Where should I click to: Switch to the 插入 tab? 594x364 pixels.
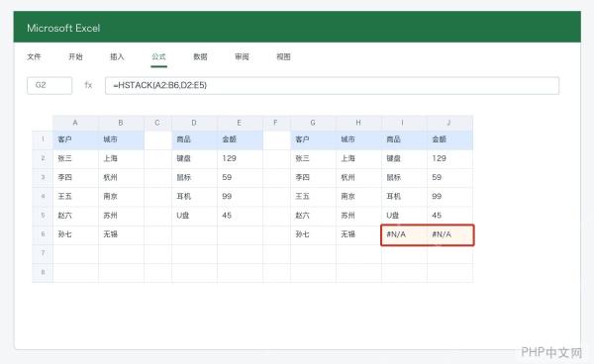(117, 56)
